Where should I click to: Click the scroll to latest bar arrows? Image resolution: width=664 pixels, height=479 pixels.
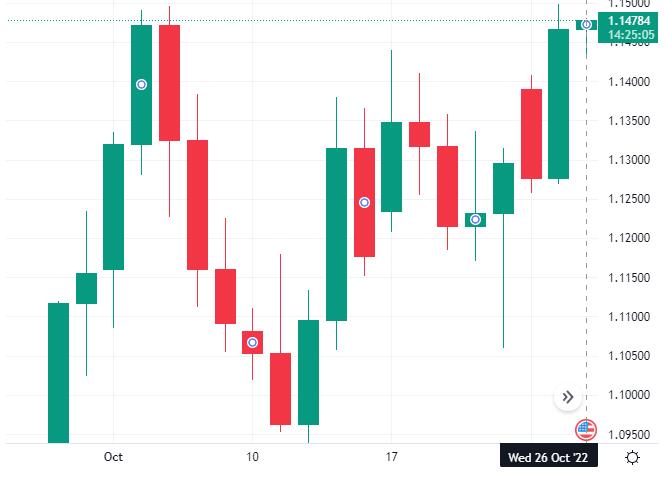click(x=568, y=397)
